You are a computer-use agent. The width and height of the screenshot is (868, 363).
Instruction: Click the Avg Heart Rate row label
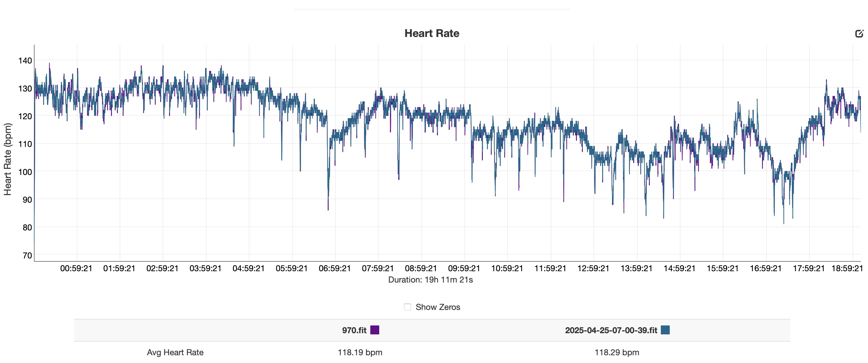[175, 352]
